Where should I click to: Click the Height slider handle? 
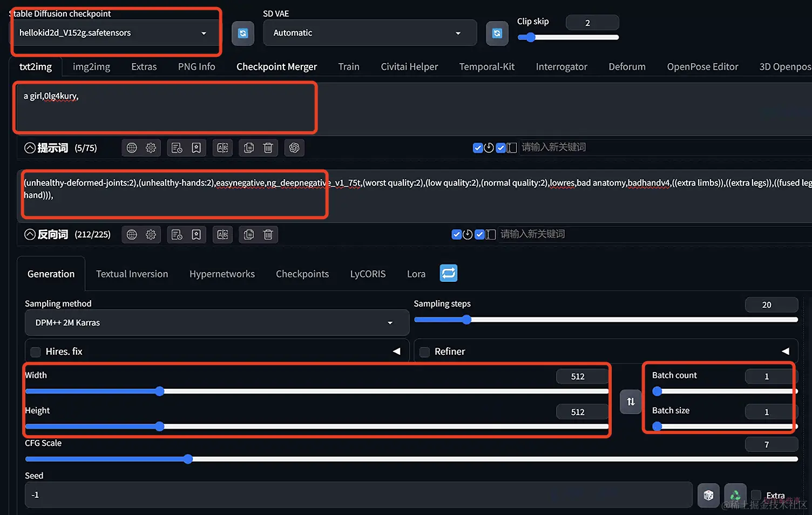tap(160, 426)
